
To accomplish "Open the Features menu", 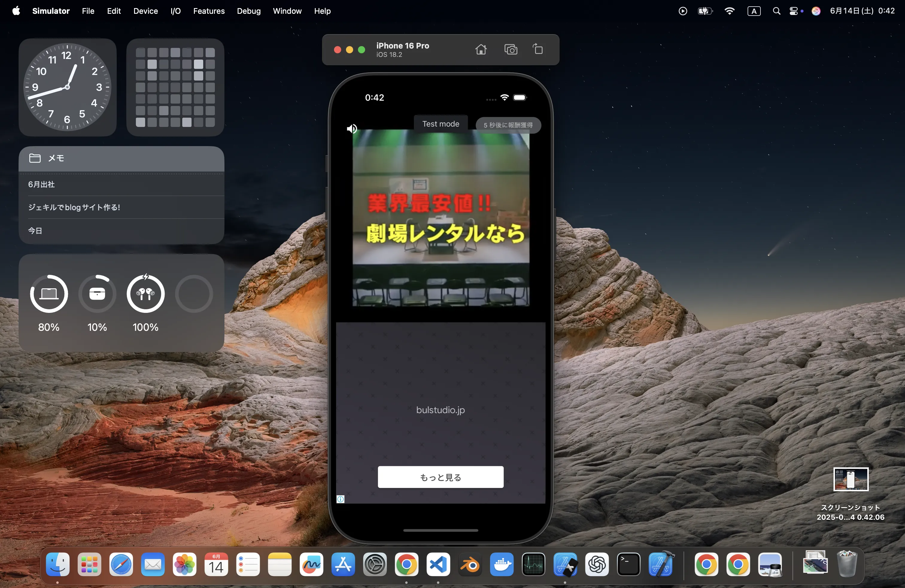I will (209, 11).
